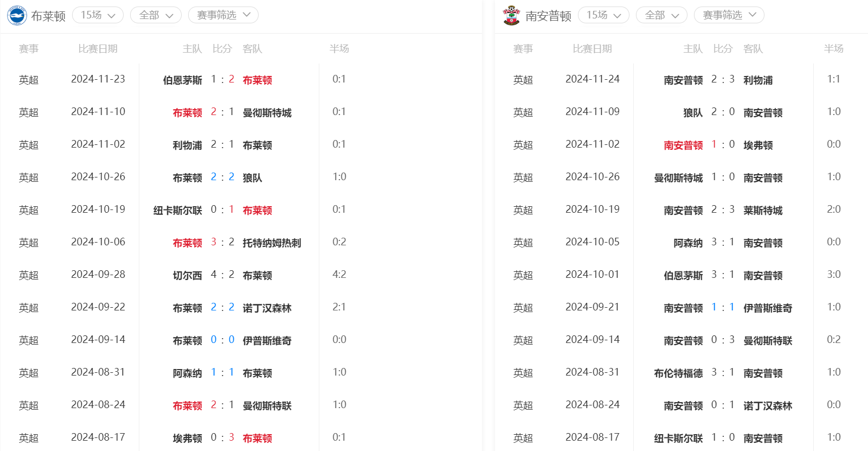The image size is (868, 451).
Task: Click the 比赛日期 header in Brighton panel
Action: pos(98,49)
